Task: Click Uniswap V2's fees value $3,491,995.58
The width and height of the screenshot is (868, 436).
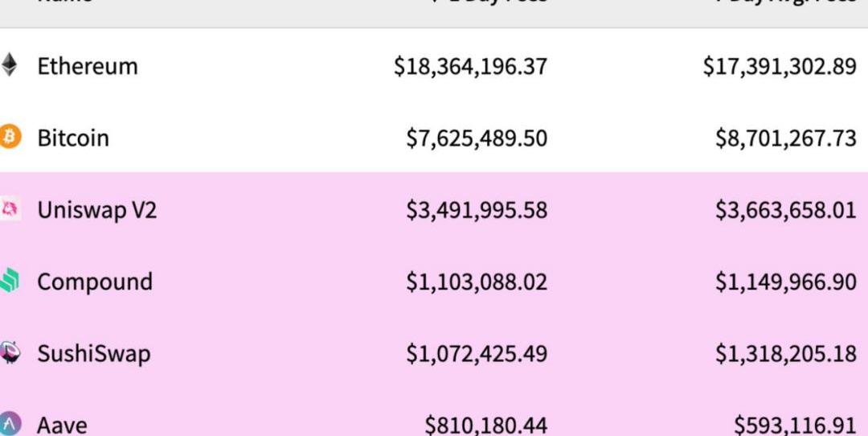Action: (477, 210)
